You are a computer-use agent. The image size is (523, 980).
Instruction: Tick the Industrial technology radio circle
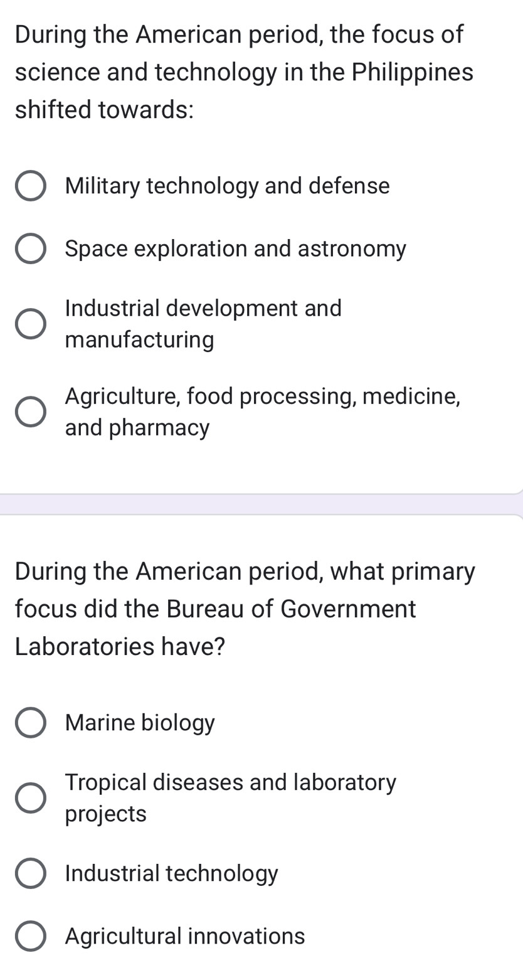pos(30,873)
